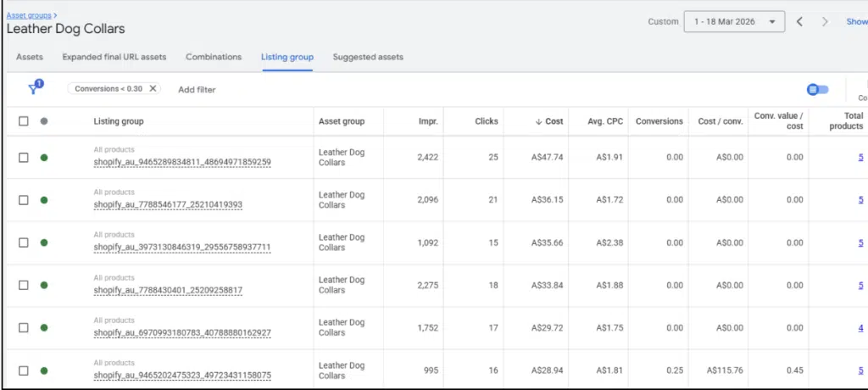Check the shopify_au_7788546177_25210419393 row
The width and height of the screenshot is (868, 390).
(23, 200)
